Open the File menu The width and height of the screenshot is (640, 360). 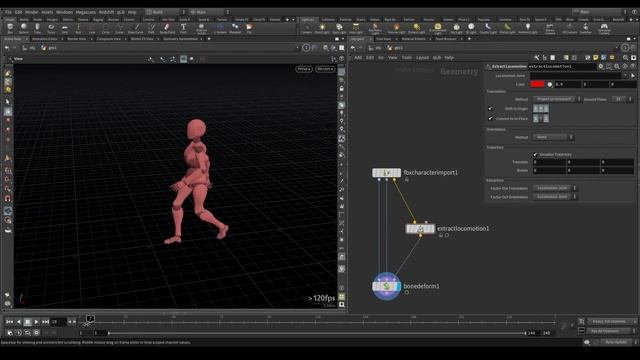[8, 12]
